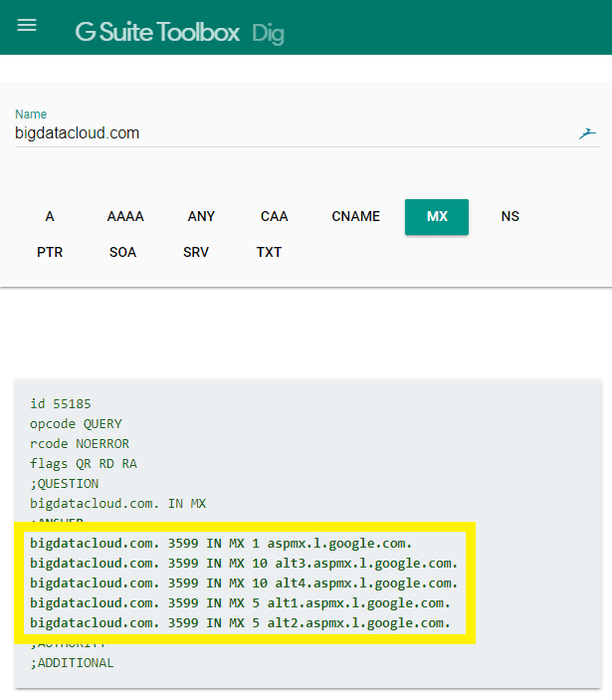This screenshot has width=612, height=700.
Task: Select the NS record type
Action: coord(510,216)
